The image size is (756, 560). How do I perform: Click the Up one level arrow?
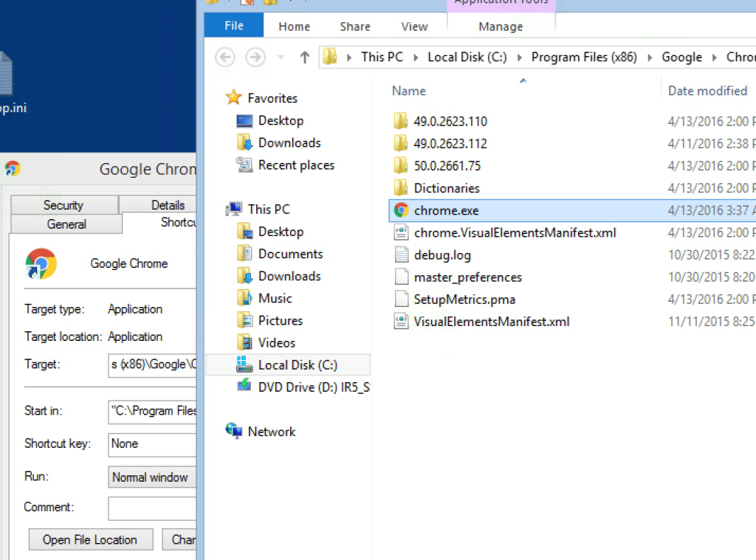click(x=304, y=58)
